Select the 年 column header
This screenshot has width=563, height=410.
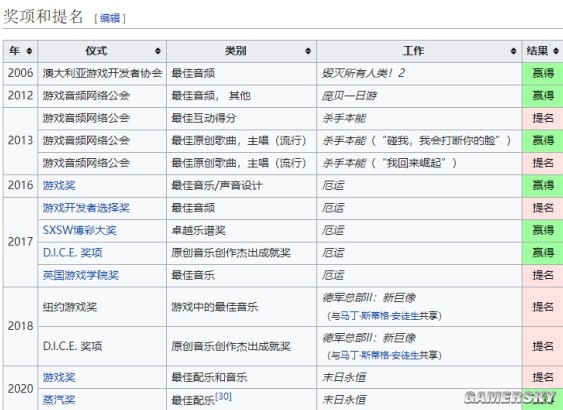[20, 51]
